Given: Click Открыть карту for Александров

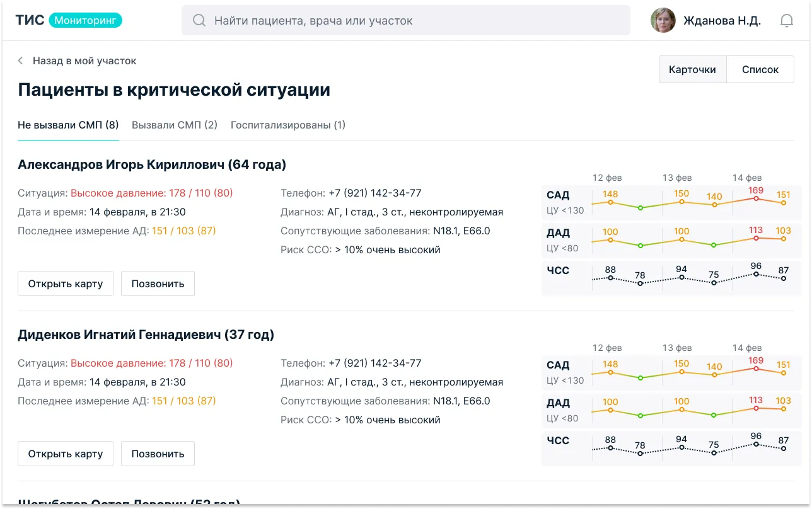Looking at the screenshot, I should pos(66,283).
